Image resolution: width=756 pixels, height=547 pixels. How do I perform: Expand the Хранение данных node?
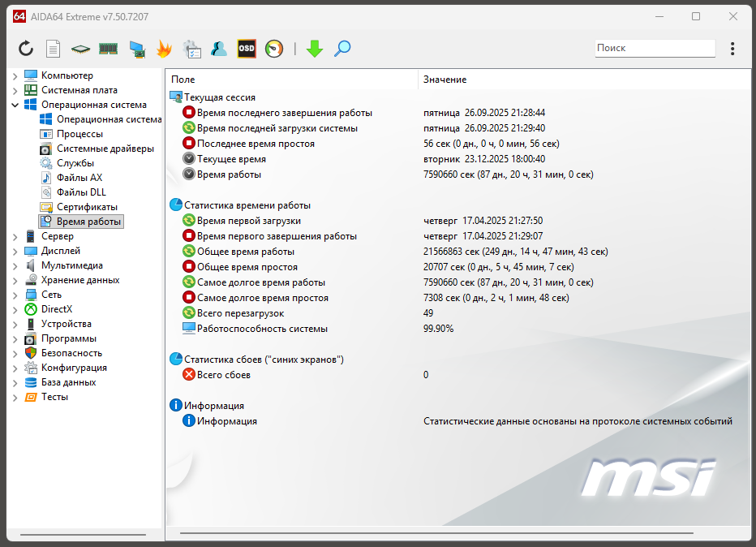click(15, 280)
